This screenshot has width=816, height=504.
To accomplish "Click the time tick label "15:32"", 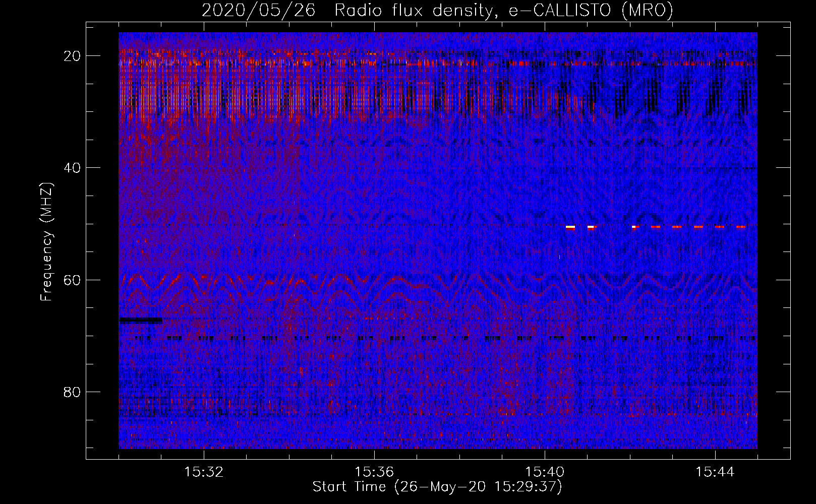I will pos(204,472).
